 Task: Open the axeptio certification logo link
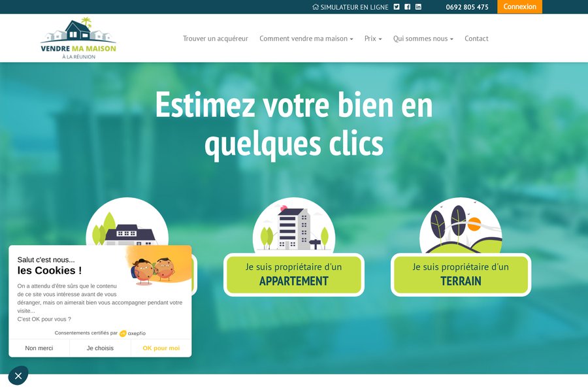click(x=133, y=333)
